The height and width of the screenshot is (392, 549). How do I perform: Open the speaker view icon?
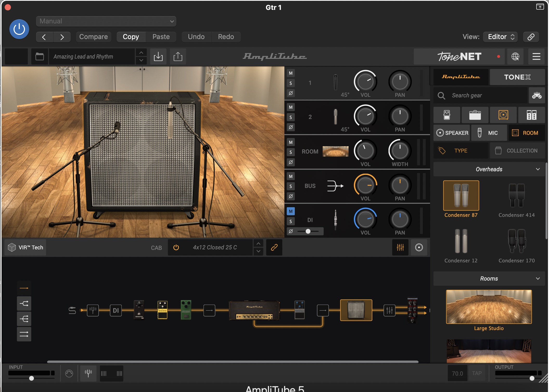point(419,247)
